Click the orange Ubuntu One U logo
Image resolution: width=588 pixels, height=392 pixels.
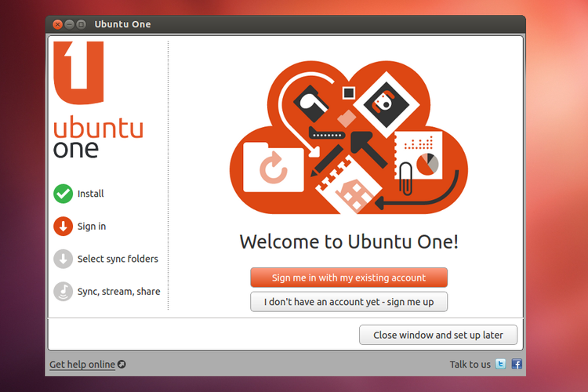coord(78,72)
